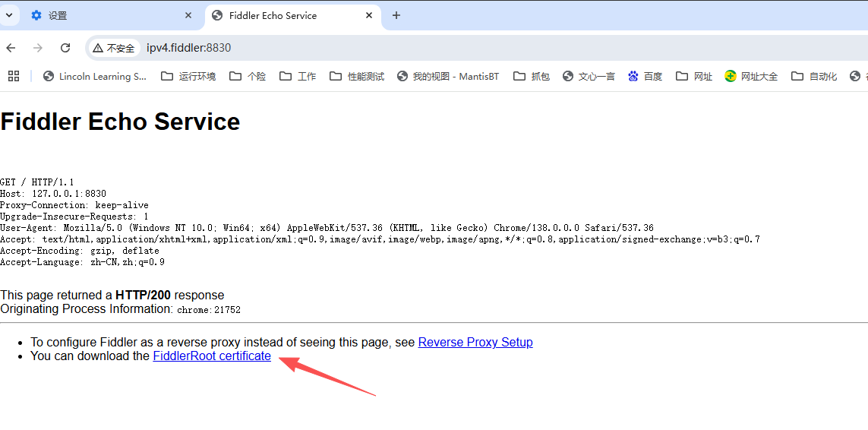Click the globe icon on Fiddler tab

pos(217,15)
